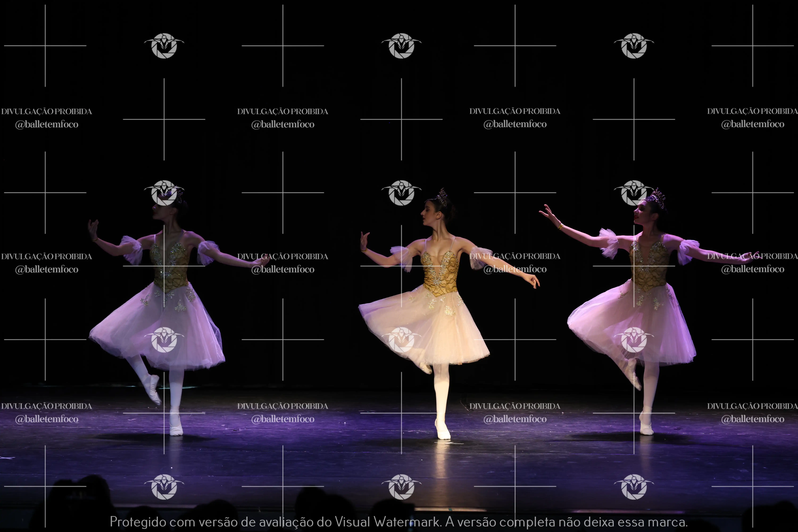The image size is (798, 532).
Task: Click the top-left @balletemfoco handle text
Action: coord(46,124)
